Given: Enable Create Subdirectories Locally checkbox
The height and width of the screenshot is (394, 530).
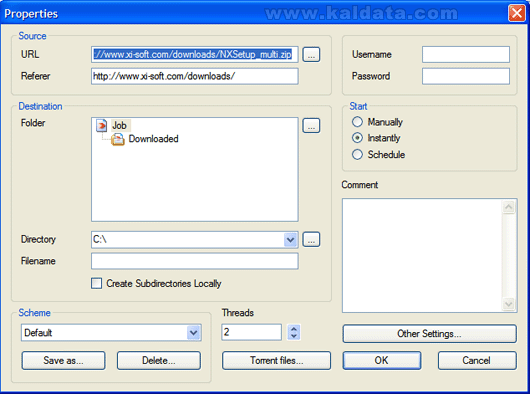Looking at the screenshot, I should point(96,283).
